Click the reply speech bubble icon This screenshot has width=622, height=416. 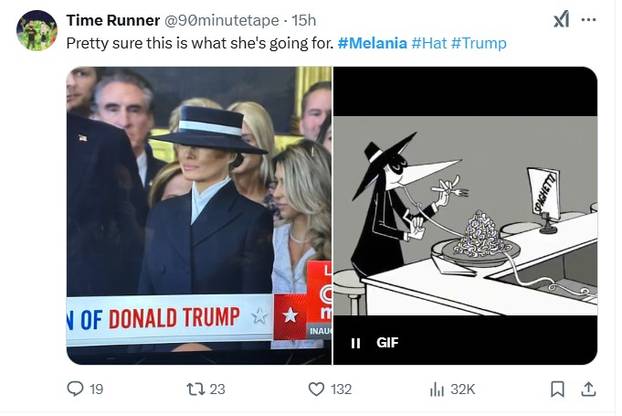(74, 389)
